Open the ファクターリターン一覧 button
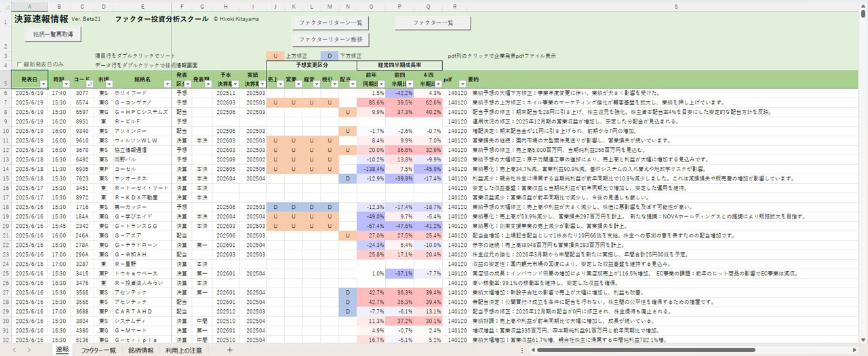Screen dimensions: 868x356 coord(331,23)
